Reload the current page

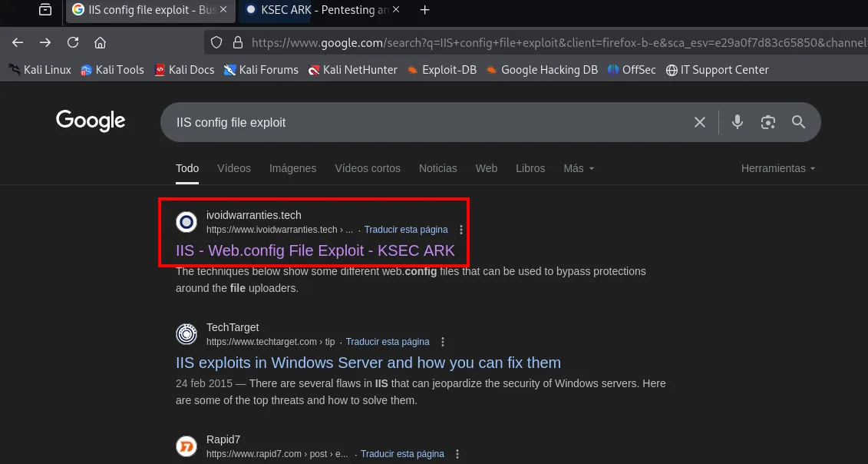coord(72,43)
